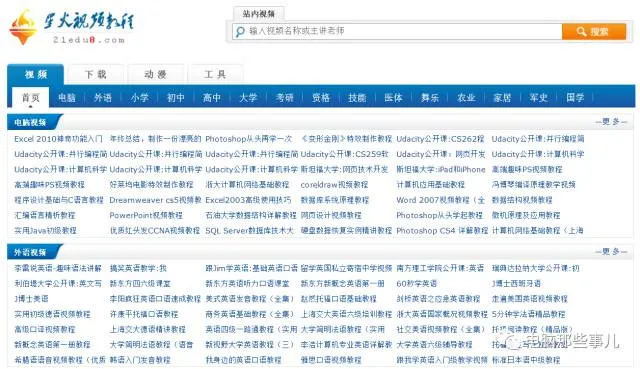This screenshot has height=369, width=640.
Task: Open Udacity公开课:CS259 link
Action: point(344,154)
